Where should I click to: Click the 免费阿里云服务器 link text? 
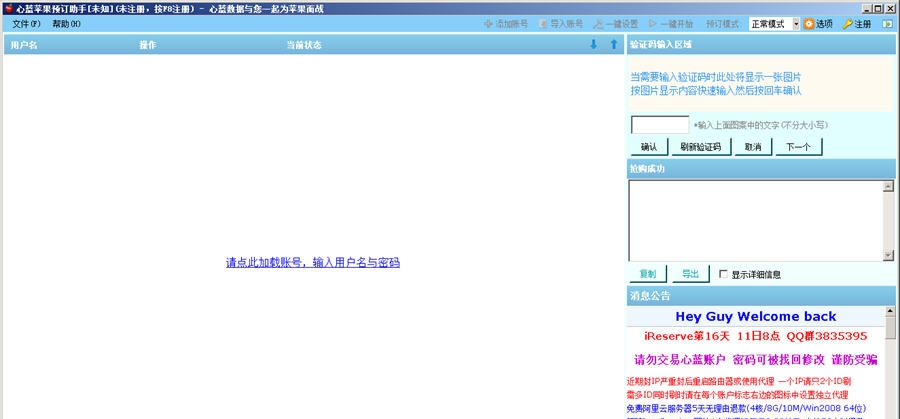[746, 409]
